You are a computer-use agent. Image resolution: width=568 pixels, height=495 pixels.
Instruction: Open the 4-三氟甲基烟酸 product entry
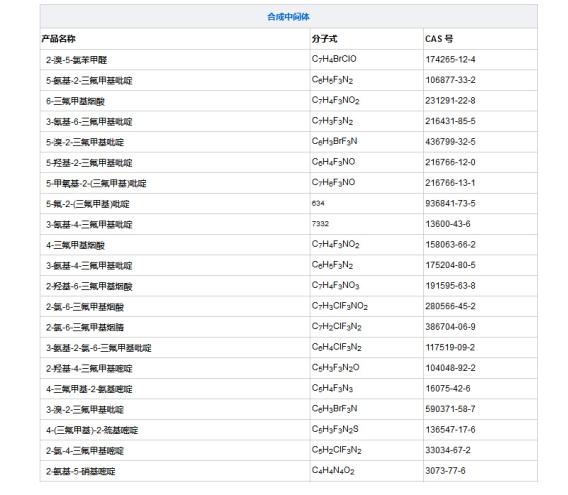[75, 245]
